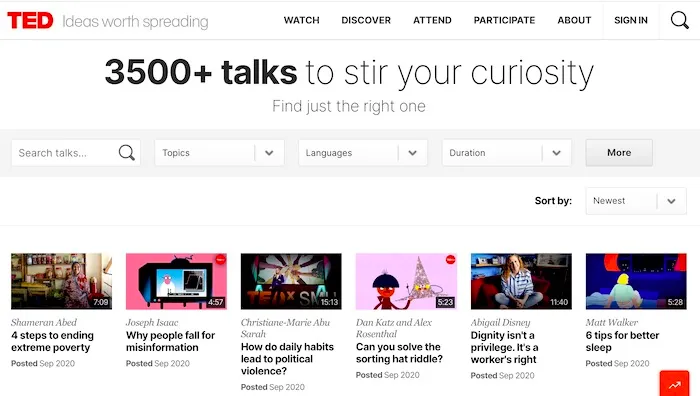Open the 5:28 better sleep thumbnail
This screenshot has height=396, width=700.
point(636,281)
